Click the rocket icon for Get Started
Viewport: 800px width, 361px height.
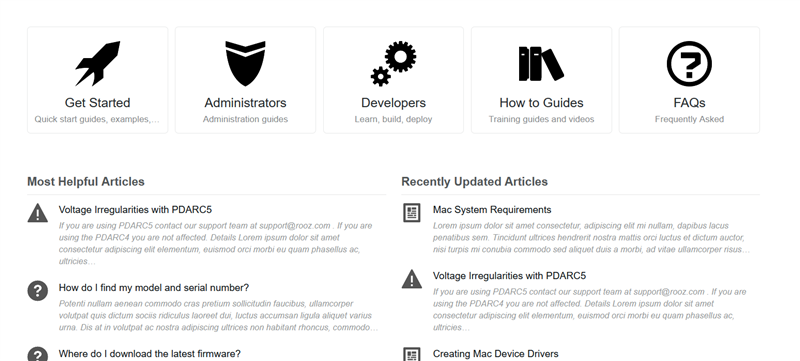point(97,63)
